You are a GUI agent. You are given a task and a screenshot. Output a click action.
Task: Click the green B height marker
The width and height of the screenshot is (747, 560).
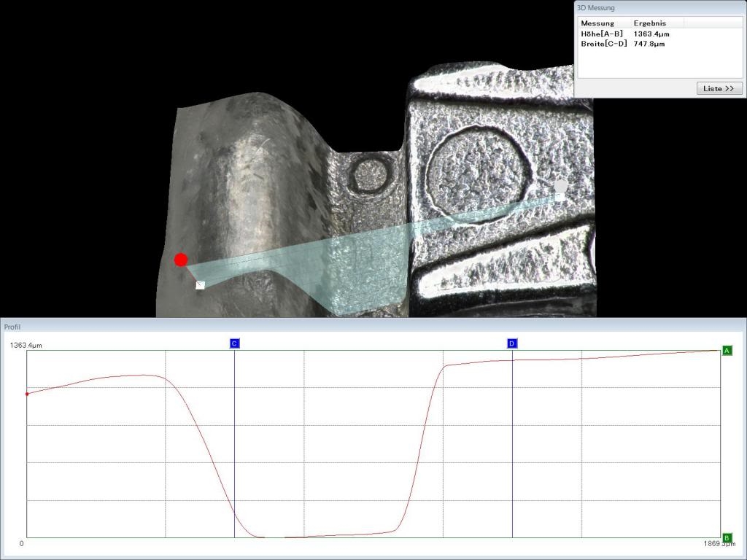[x=727, y=538]
